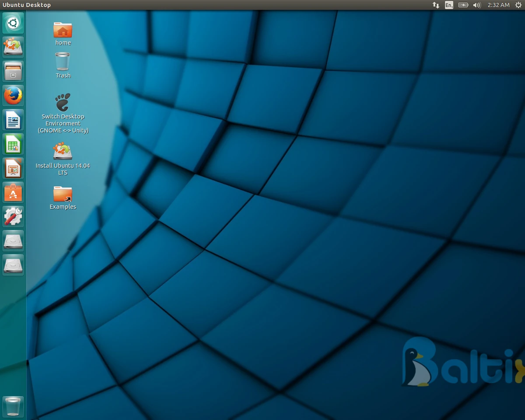Open LibreOffice Writer

pyautogui.click(x=13, y=120)
